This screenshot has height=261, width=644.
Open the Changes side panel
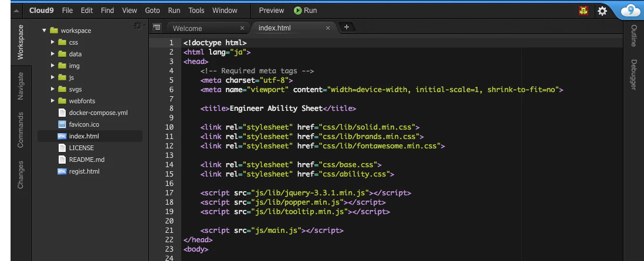(21, 175)
